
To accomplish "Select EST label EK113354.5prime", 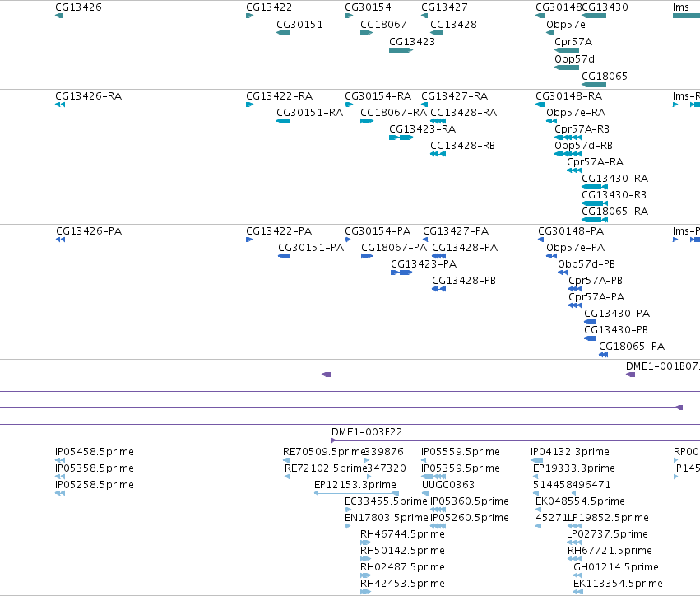I will click(x=618, y=584).
